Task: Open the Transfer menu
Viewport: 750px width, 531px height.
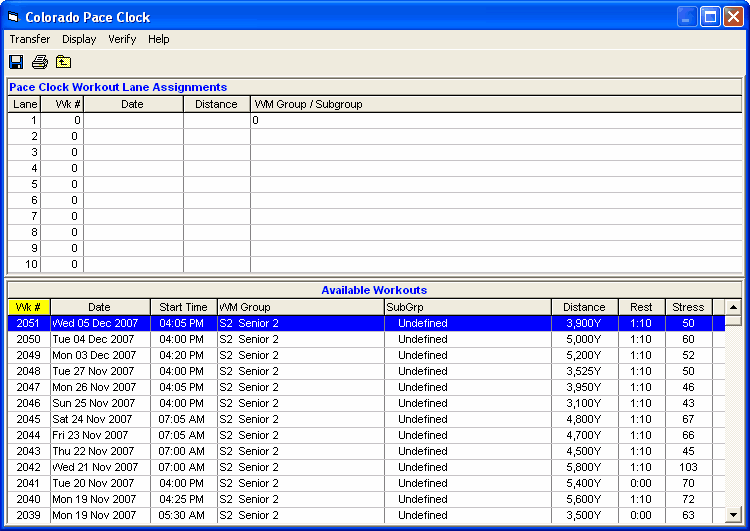Action: tap(30, 39)
